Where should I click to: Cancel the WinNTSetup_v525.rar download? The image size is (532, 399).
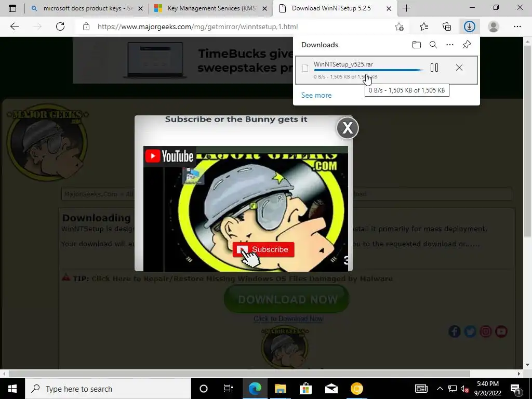[x=459, y=68]
